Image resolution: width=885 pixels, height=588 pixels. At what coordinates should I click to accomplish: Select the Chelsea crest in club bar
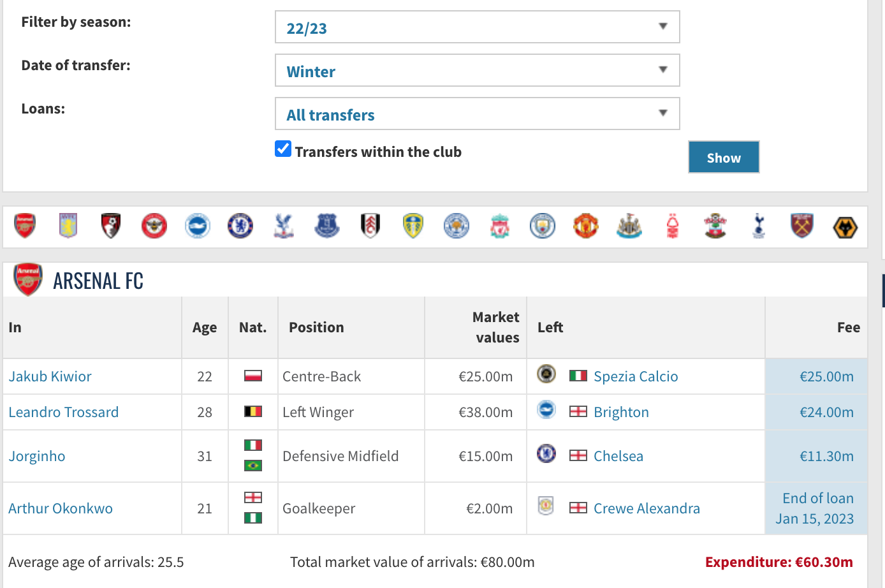240,226
